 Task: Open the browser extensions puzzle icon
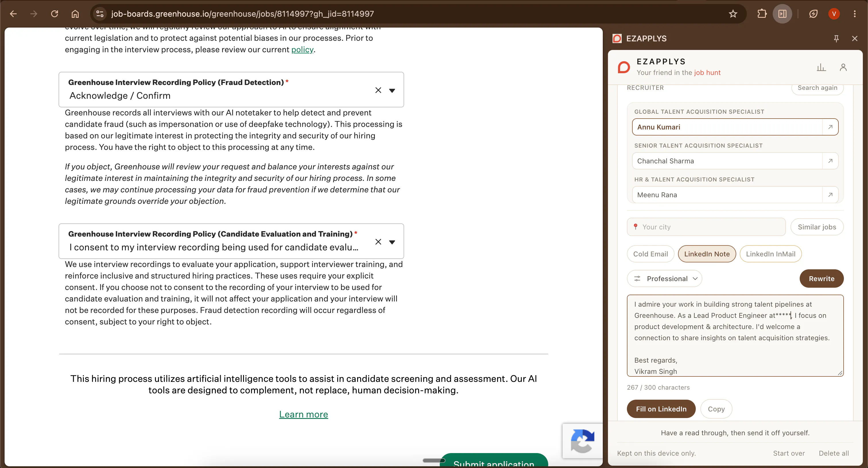pos(762,14)
